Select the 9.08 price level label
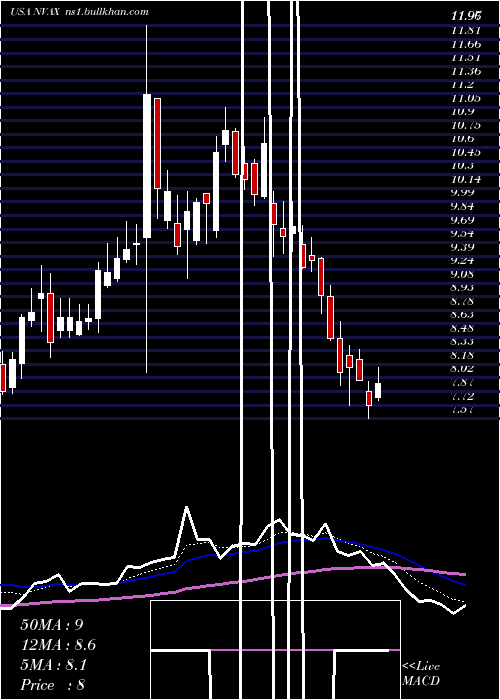The width and height of the screenshot is (500, 700). pyautogui.click(x=464, y=274)
